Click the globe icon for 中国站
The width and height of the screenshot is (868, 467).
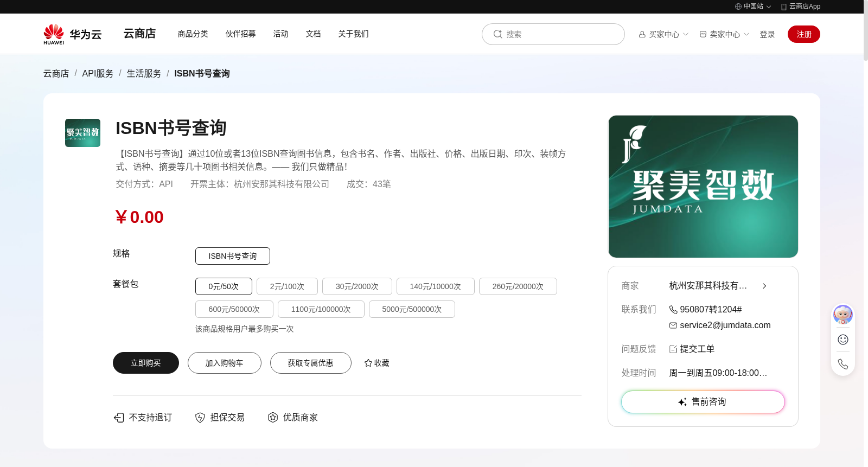(x=738, y=7)
